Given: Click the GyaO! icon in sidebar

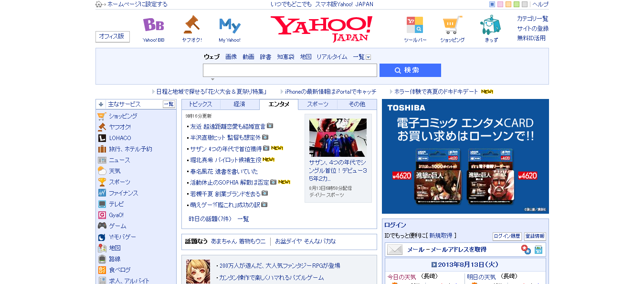Looking at the screenshot, I should [102, 215].
